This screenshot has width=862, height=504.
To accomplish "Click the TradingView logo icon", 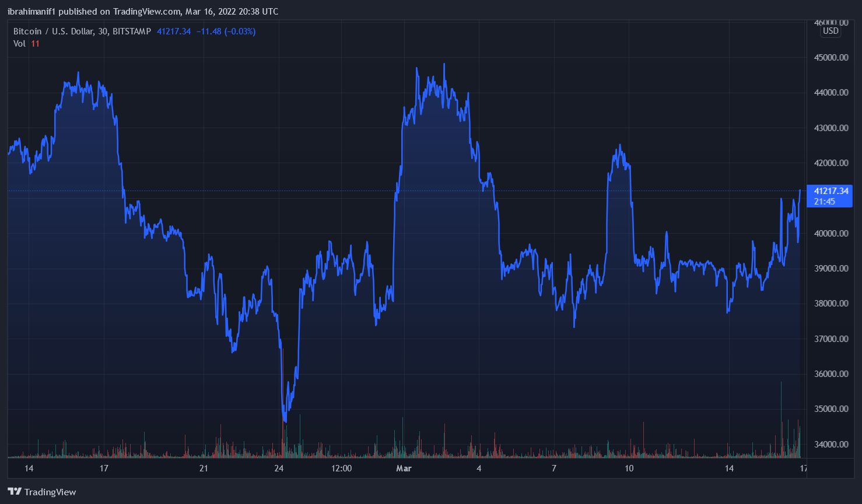I will (15, 492).
